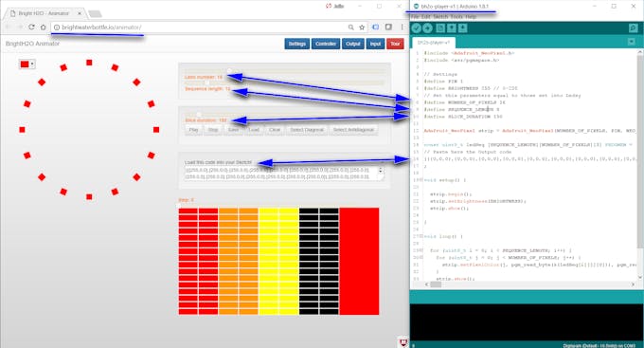Click the blue Settings button
The width and height of the screenshot is (644, 348).
point(297,44)
